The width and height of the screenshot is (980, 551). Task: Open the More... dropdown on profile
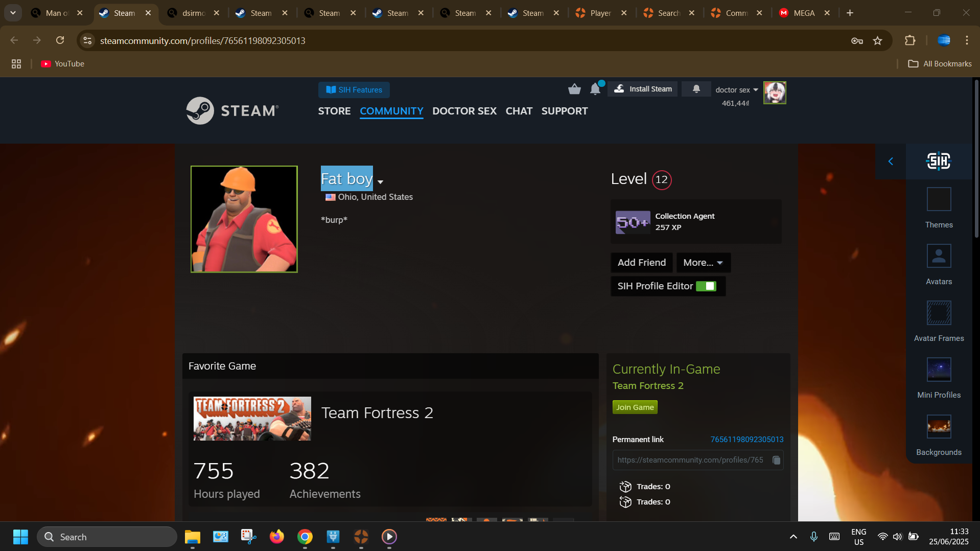703,263
